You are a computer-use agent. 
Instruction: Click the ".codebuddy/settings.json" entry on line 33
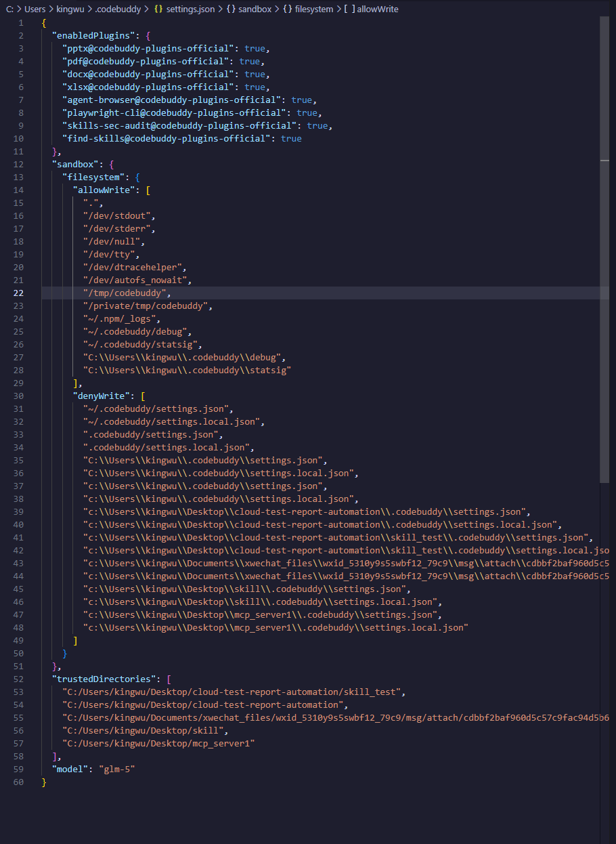[151, 434]
